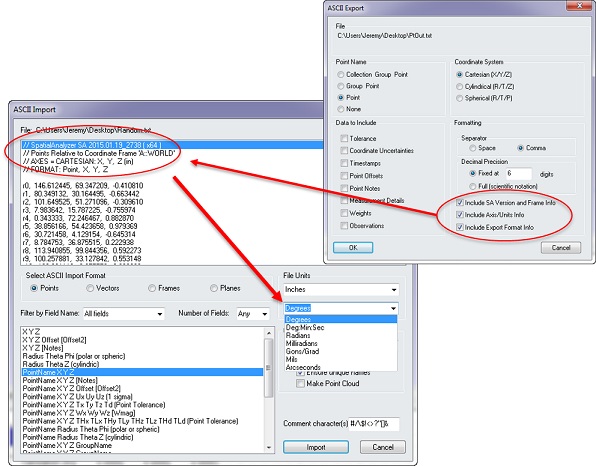
Task: Enable Coordinate Uncertainties checkbox
Action: [x=344, y=151]
